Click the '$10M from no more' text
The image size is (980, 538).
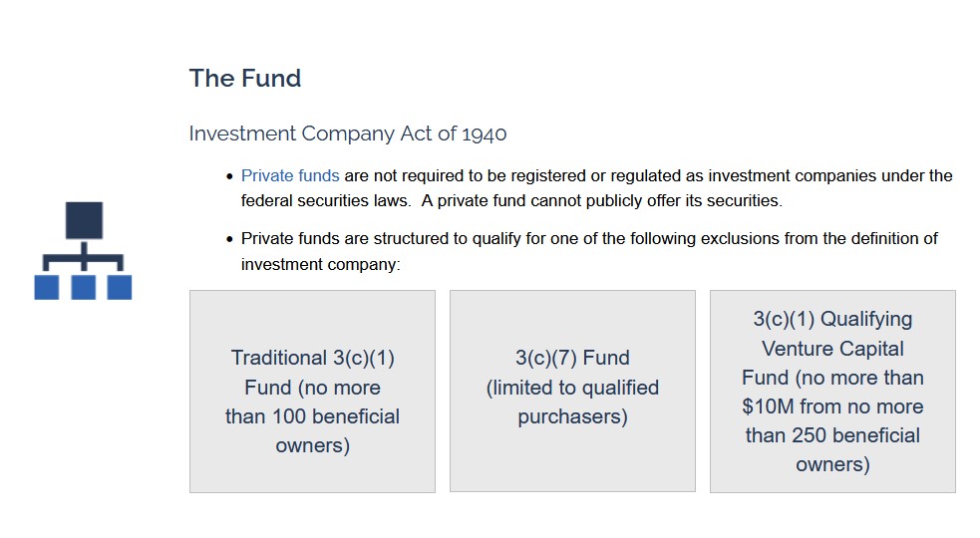[832, 406]
